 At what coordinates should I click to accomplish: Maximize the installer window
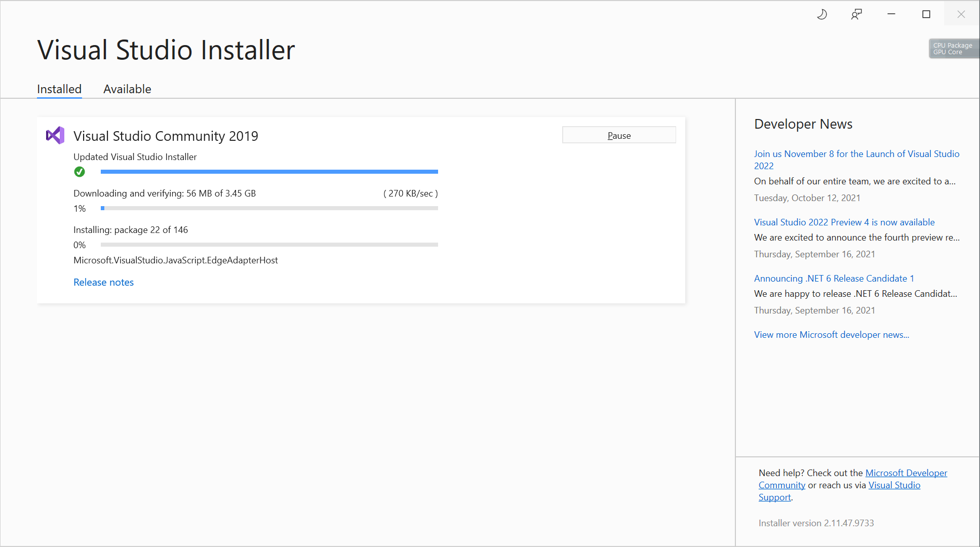pyautogui.click(x=926, y=14)
